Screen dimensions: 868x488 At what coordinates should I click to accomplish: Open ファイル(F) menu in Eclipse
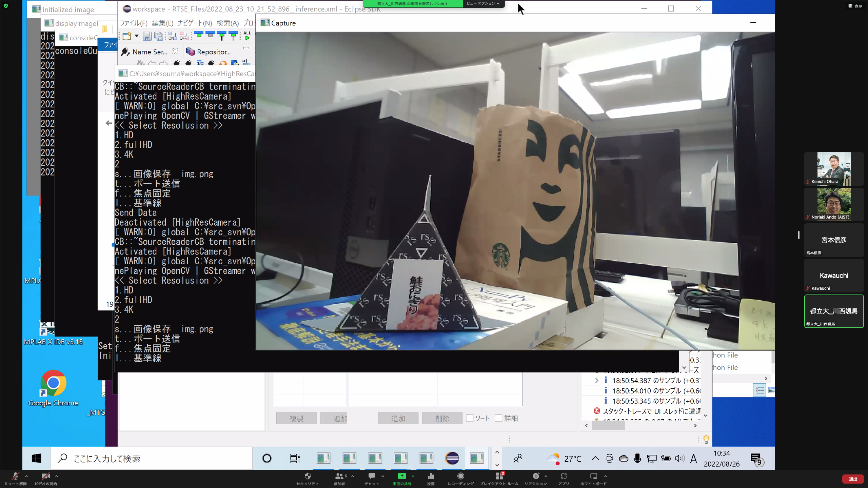(x=134, y=23)
